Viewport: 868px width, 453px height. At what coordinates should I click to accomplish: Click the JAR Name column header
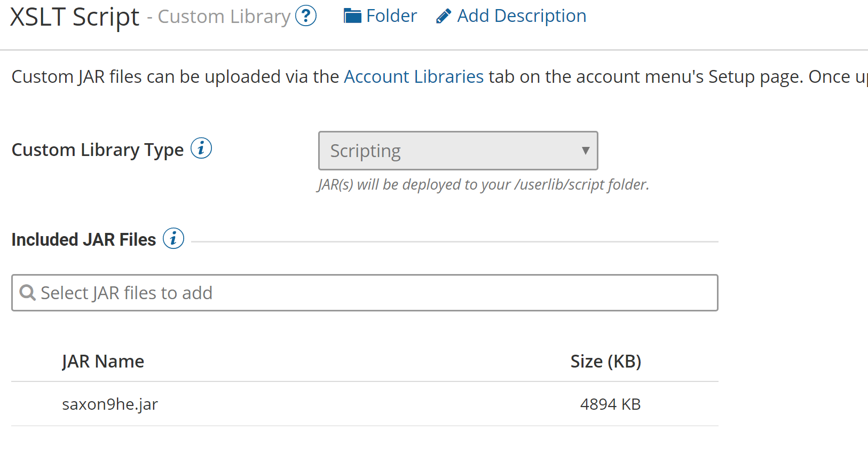coord(103,362)
